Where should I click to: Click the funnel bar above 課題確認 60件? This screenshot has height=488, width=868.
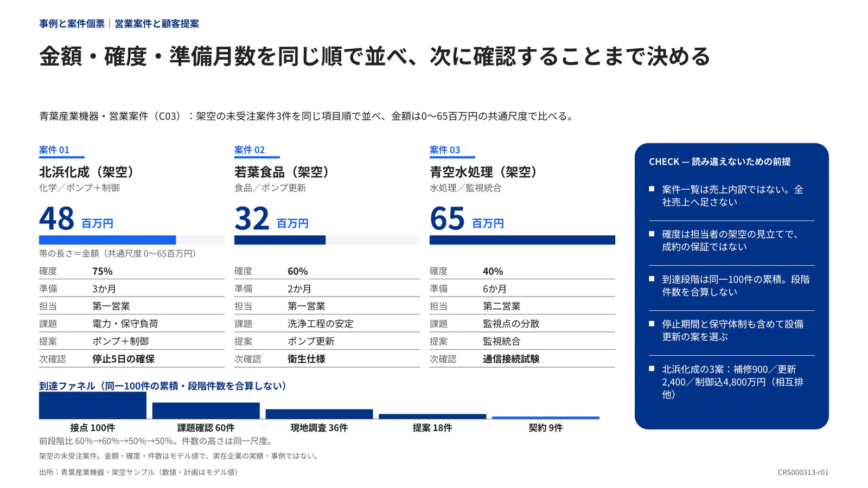point(206,411)
